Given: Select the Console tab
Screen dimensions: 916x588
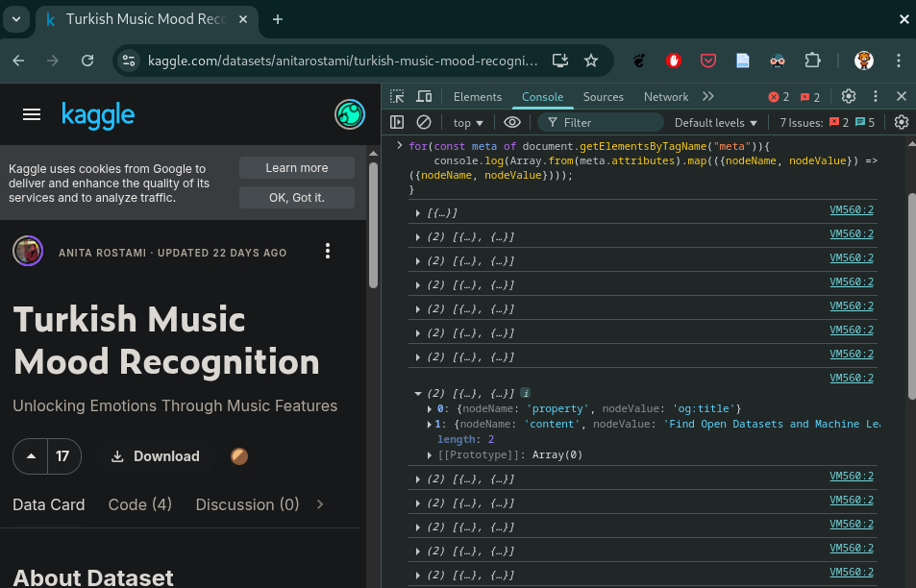Looking at the screenshot, I should tap(542, 97).
